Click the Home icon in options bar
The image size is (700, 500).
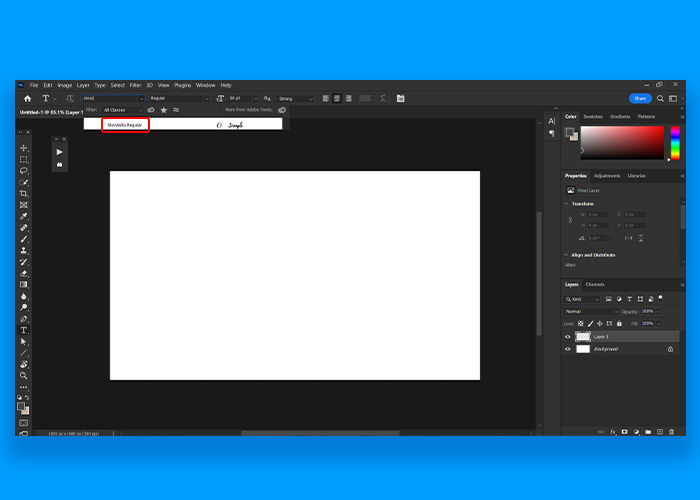(27, 98)
